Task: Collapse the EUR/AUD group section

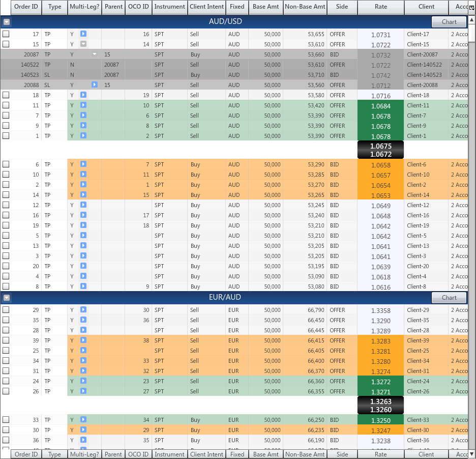Action: tap(7, 298)
